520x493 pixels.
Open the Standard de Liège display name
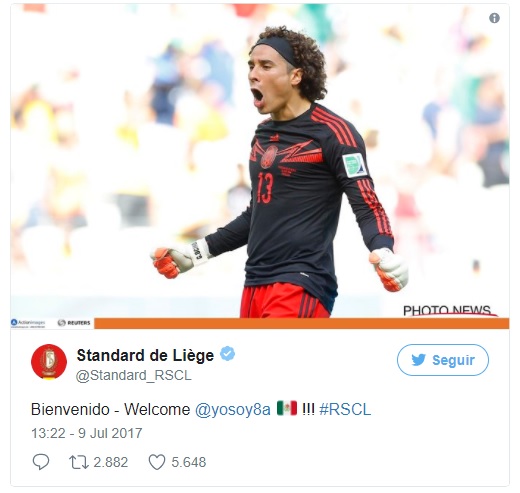point(145,355)
